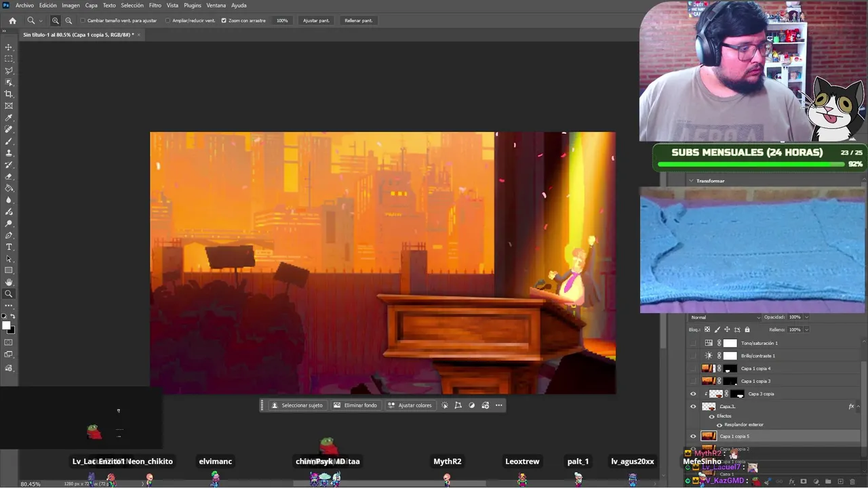Viewport: 868px width, 488px height.
Task: Click 'Eliminar fondo' button
Action: (x=355, y=405)
